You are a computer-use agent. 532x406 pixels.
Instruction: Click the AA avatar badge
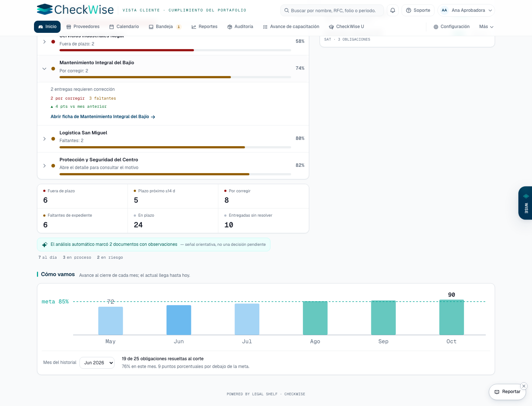tap(444, 10)
